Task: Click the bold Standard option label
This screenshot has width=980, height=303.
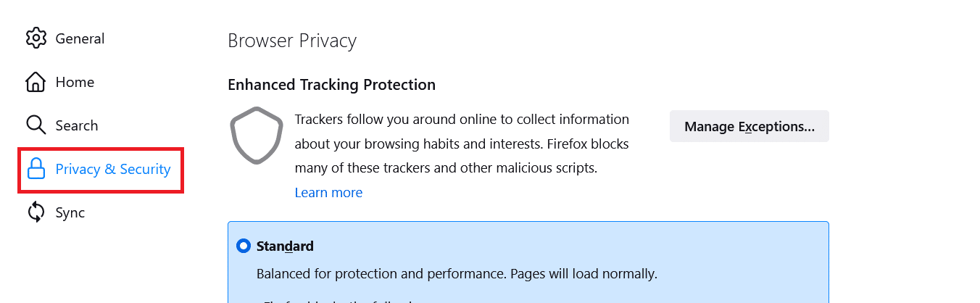Action: point(285,246)
